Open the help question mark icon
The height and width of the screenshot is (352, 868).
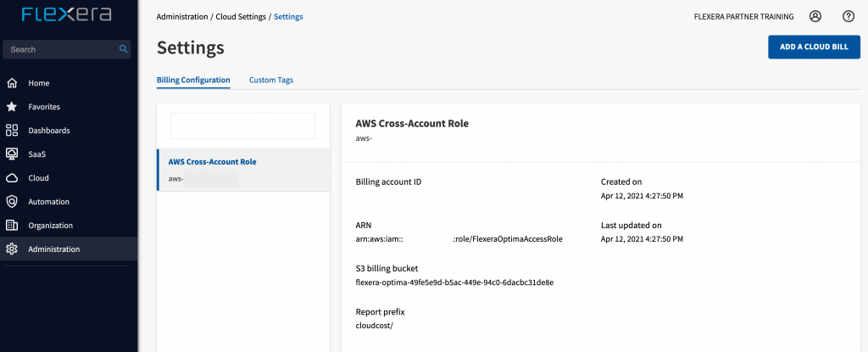tap(848, 17)
